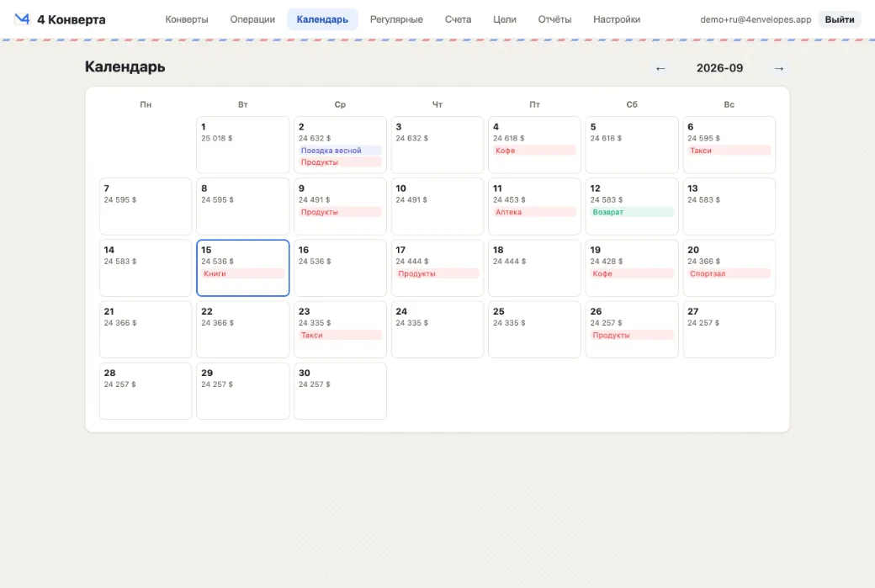This screenshot has width=875, height=588.
Task: Open Спортзал entry on day 20
Action: click(x=729, y=273)
